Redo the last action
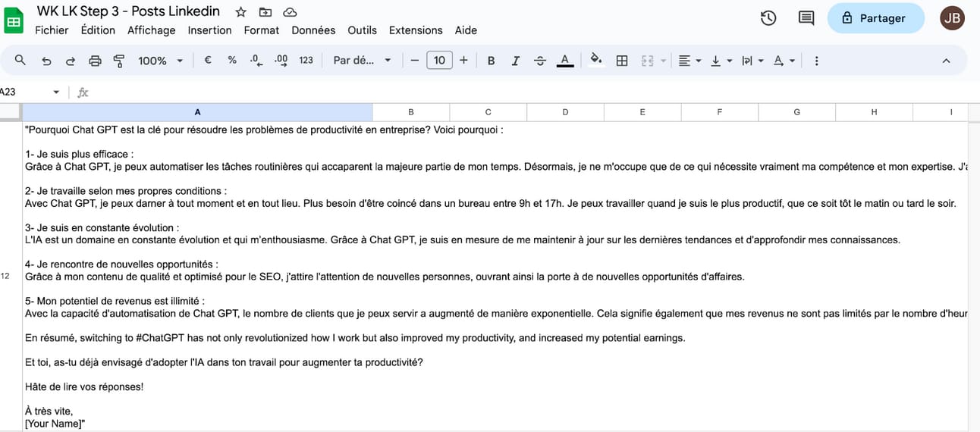 pyautogui.click(x=71, y=61)
